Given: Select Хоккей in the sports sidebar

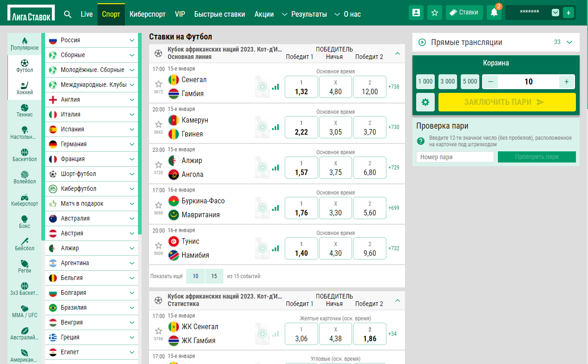Looking at the screenshot, I should coord(25,89).
